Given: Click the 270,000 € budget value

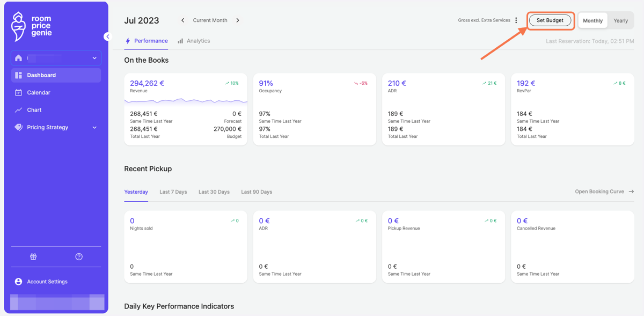Looking at the screenshot, I should tap(228, 129).
